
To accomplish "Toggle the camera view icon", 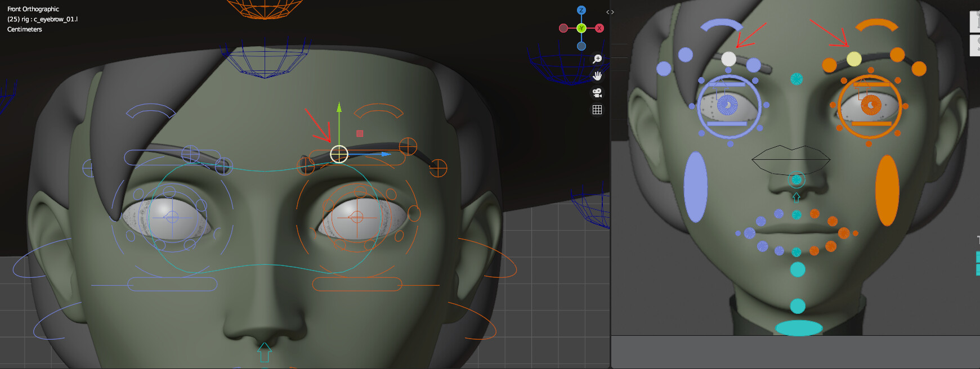I will pos(597,93).
